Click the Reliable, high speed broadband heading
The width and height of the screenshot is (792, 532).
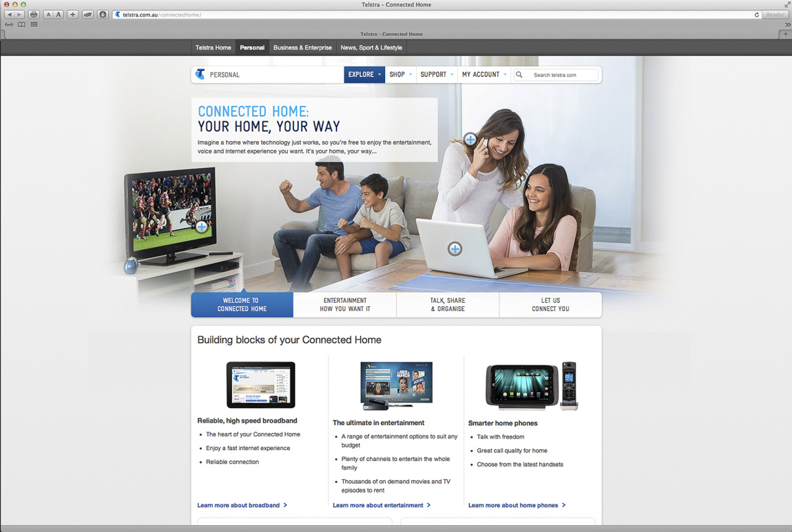[247, 421]
